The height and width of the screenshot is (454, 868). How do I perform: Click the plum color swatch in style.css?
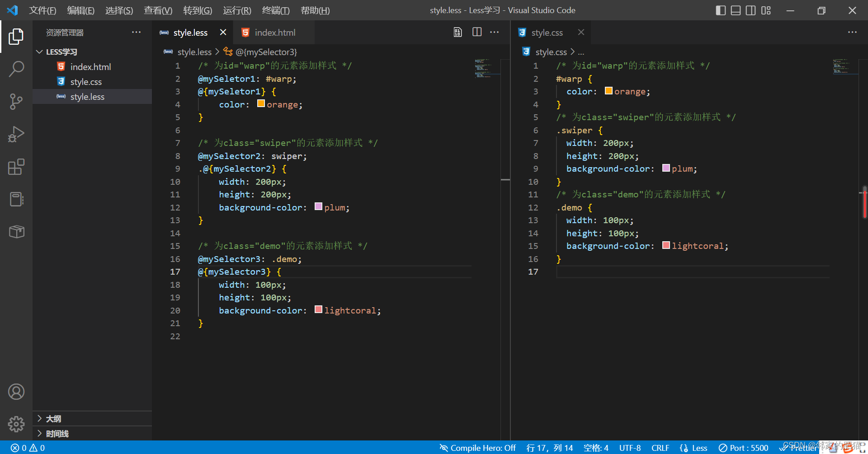click(666, 168)
